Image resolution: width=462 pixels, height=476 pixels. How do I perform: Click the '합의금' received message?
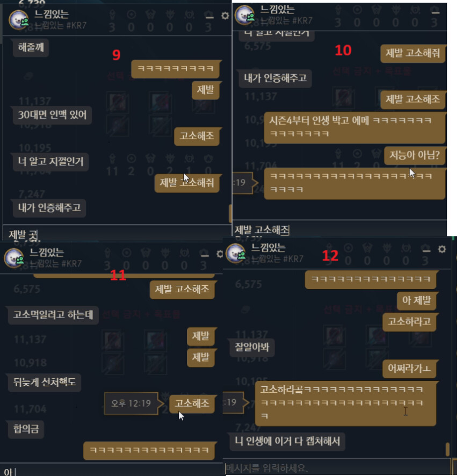26,429
